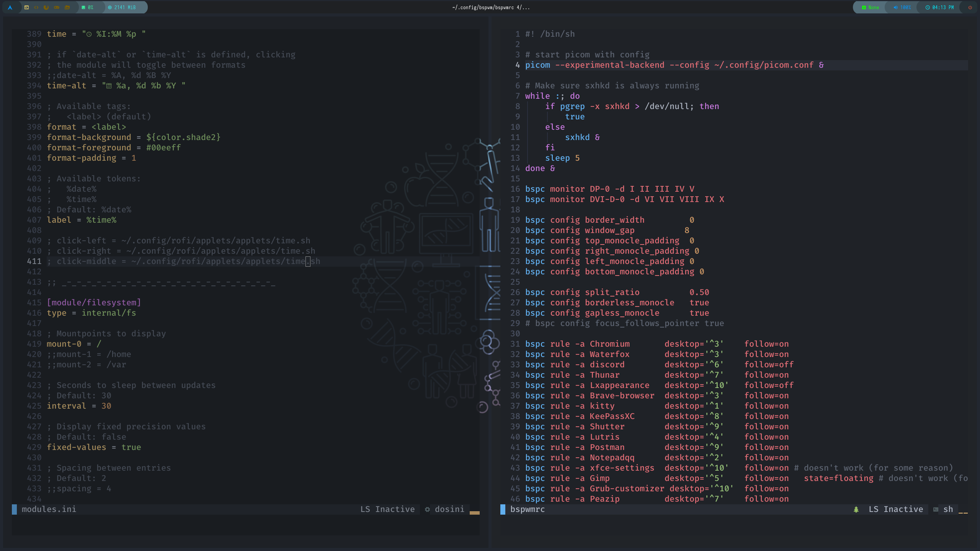Viewport: 980px width, 551px height.
Task: Toggle the 04:13 PM clock format
Action: [x=939, y=7]
